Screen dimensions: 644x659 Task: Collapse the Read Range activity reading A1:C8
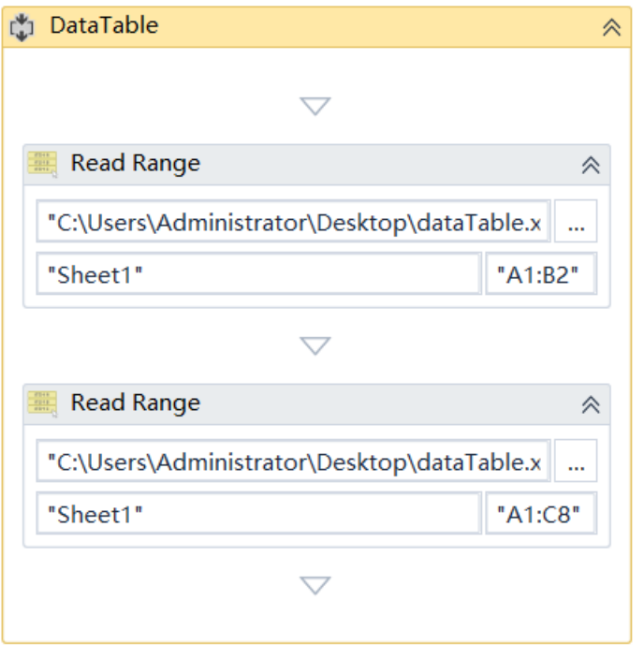pyautogui.click(x=591, y=404)
